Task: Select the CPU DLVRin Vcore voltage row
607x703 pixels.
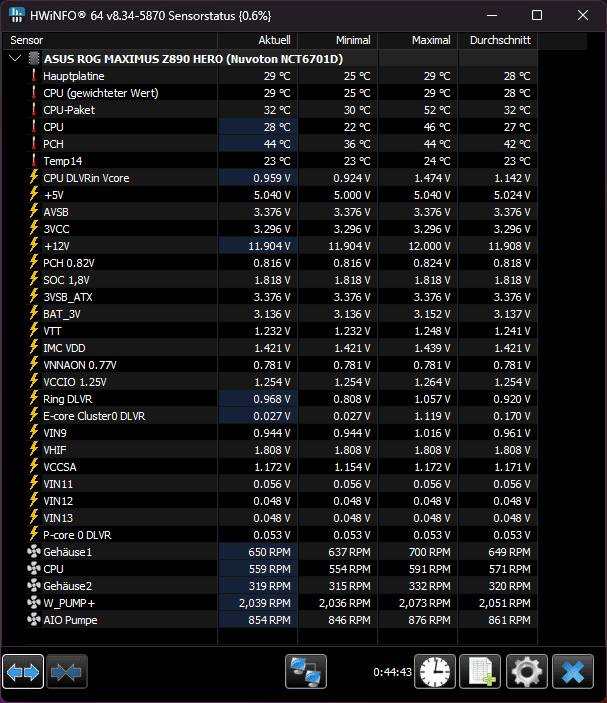Action: click(270, 178)
